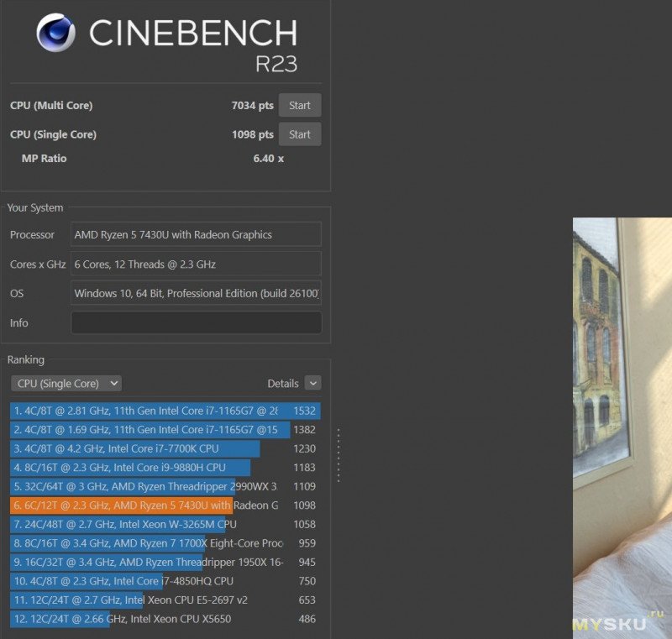Start the CPU Single Core benchmark
This screenshot has height=639, width=672.
point(300,134)
